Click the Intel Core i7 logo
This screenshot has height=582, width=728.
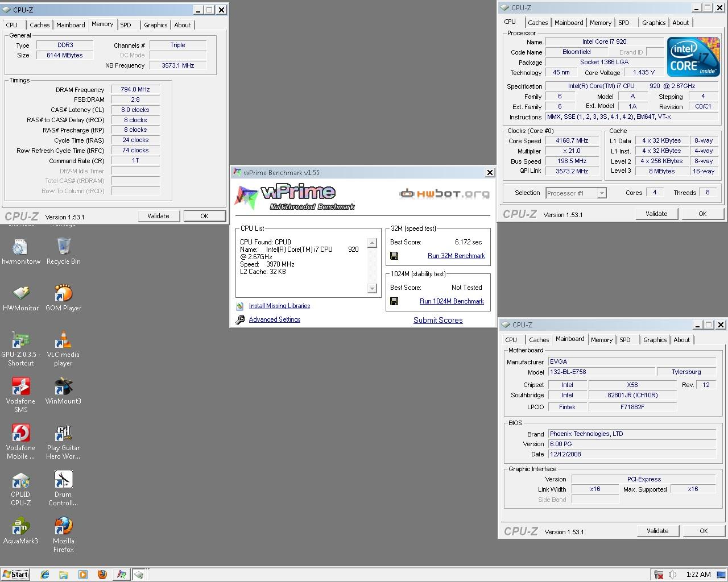point(693,57)
